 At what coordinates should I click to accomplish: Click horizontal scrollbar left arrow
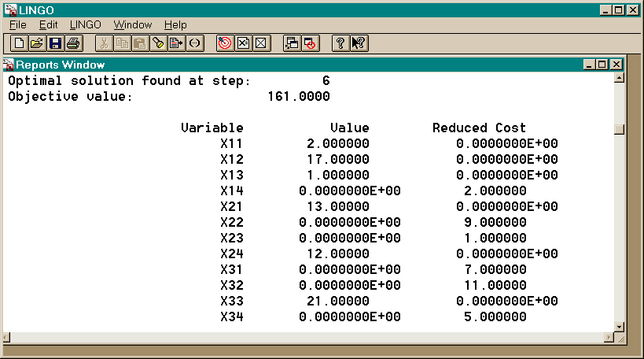pos(6,338)
